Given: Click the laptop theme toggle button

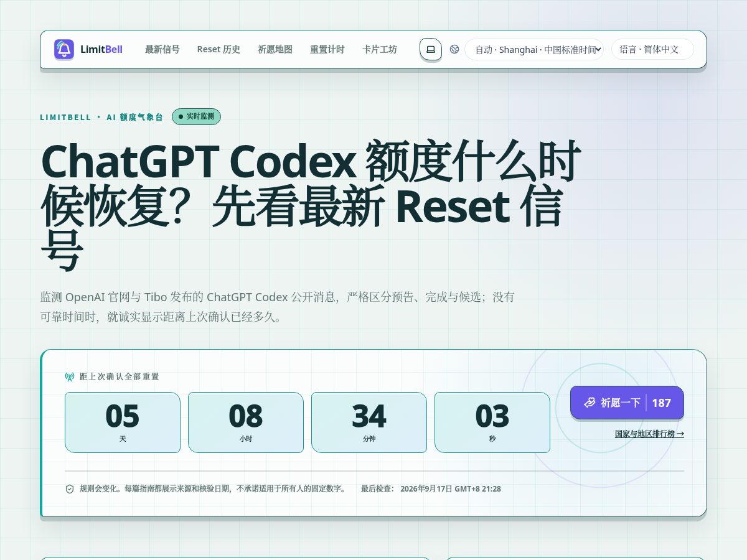Looking at the screenshot, I should point(431,49).
